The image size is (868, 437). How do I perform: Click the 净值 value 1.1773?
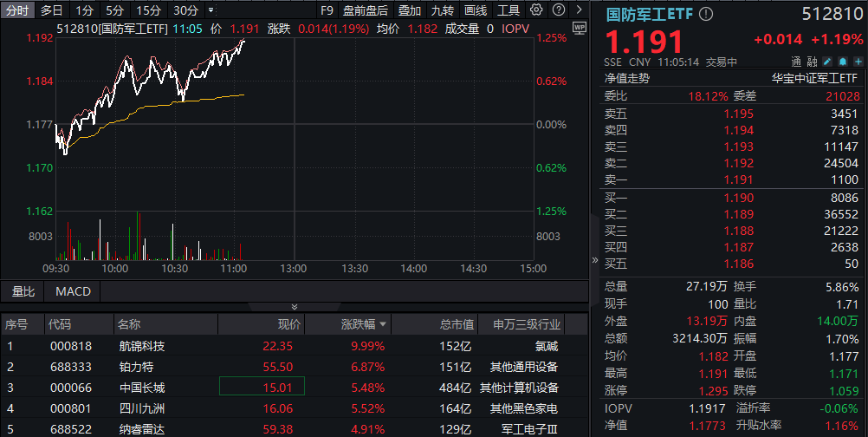pyautogui.click(x=707, y=426)
